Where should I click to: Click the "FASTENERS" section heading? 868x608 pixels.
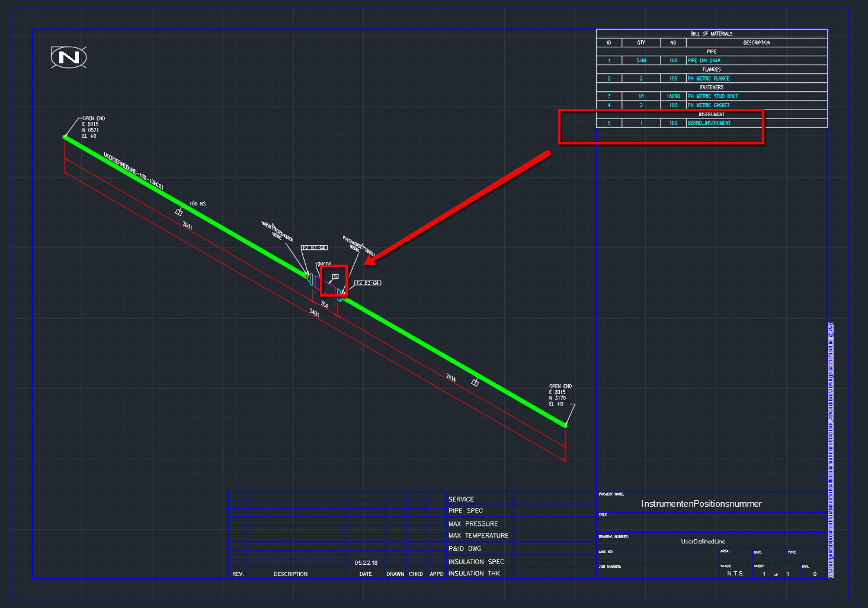[712, 87]
